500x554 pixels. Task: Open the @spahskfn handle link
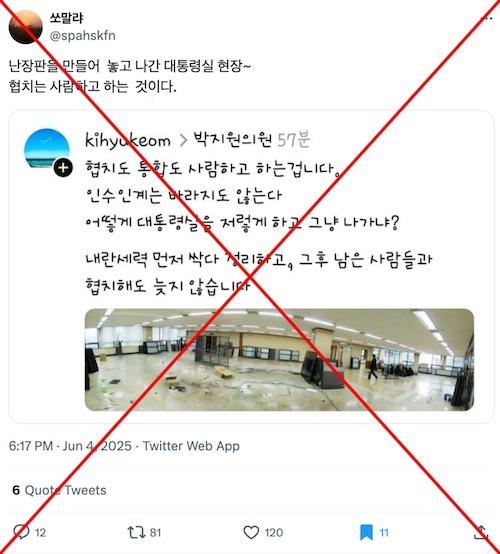pyautogui.click(x=82, y=36)
